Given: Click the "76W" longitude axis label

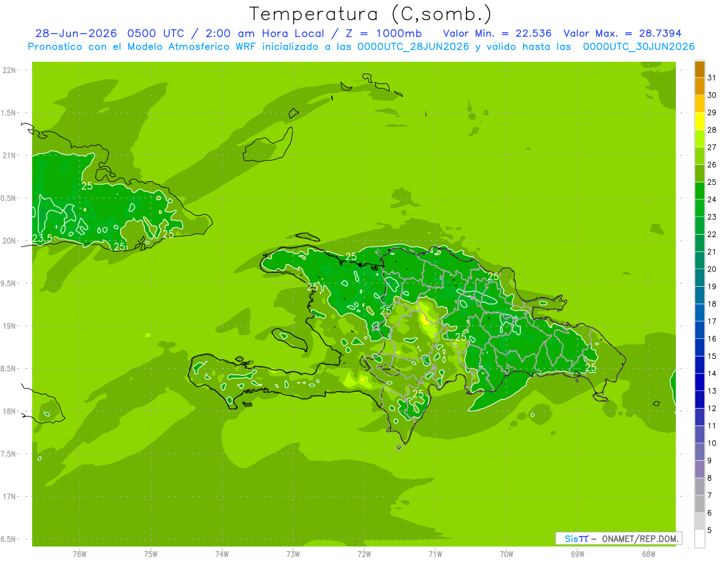Looking at the screenshot, I should click(x=79, y=554).
